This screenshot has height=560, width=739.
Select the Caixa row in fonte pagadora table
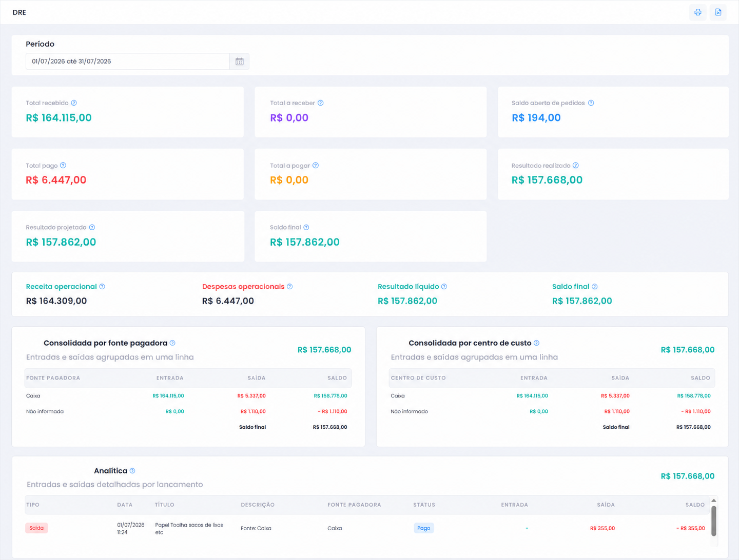click(188, 396)
